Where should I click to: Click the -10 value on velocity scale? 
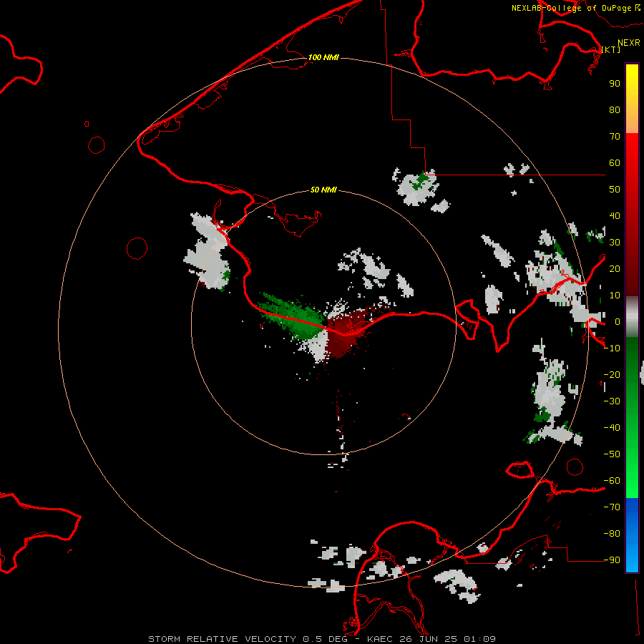pyautogui.click(x=612, y=348)
